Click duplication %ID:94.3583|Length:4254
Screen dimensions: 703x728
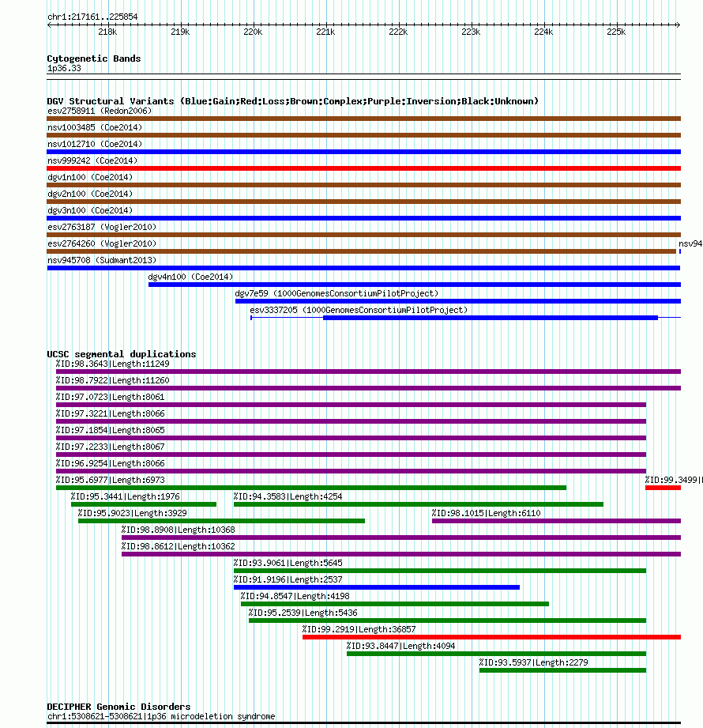click(x=288, y=496)
